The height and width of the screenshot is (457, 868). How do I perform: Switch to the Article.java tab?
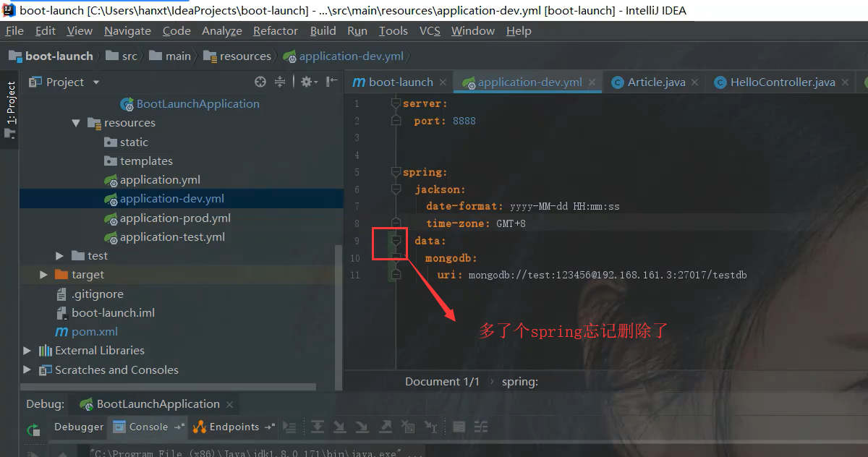point(656,82)
